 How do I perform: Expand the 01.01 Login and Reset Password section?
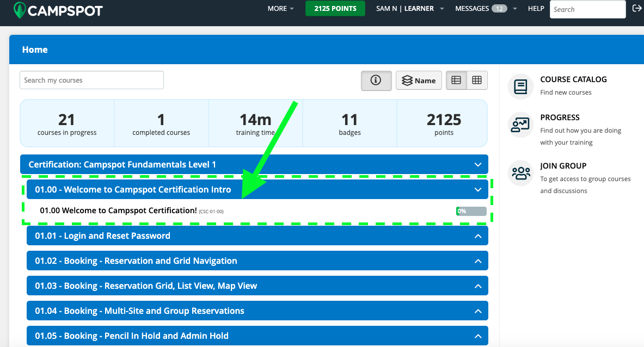[257, 236]
